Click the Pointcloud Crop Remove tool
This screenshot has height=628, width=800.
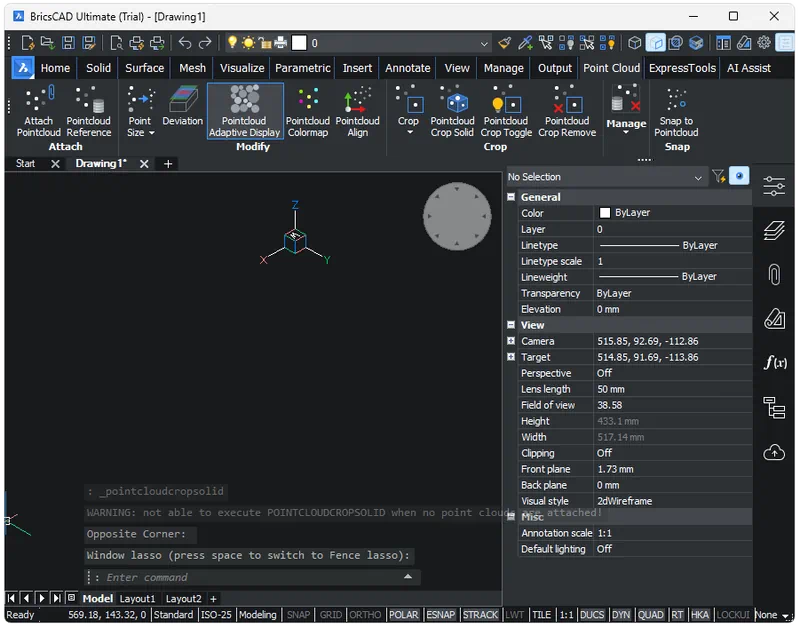pos(567,112)
